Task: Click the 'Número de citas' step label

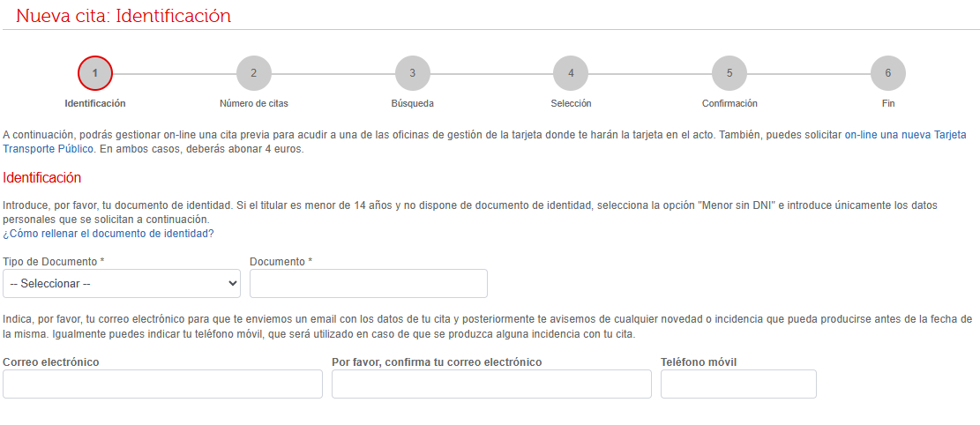Action: click(254, 103)
